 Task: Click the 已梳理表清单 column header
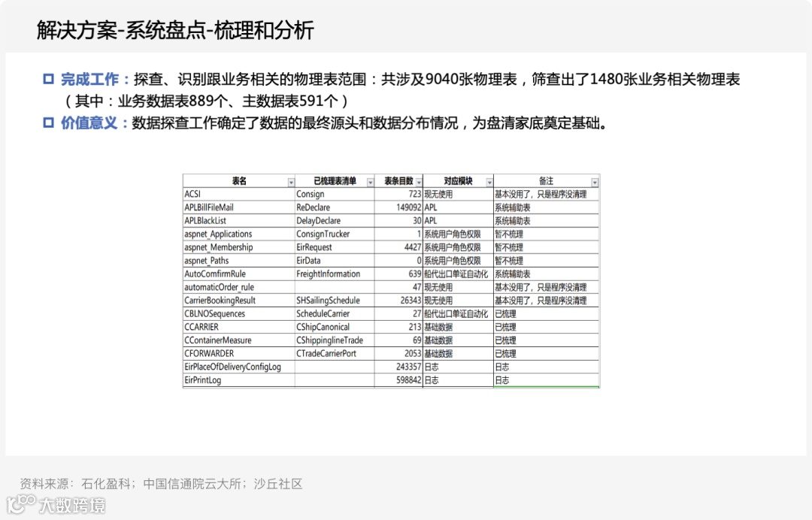pos(335,181)
